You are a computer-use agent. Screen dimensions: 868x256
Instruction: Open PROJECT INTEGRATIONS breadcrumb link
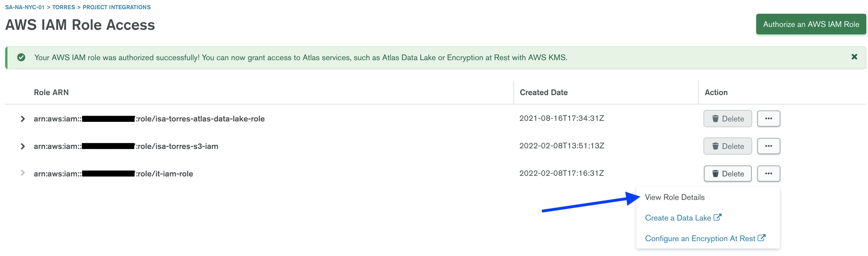(117, 7)
